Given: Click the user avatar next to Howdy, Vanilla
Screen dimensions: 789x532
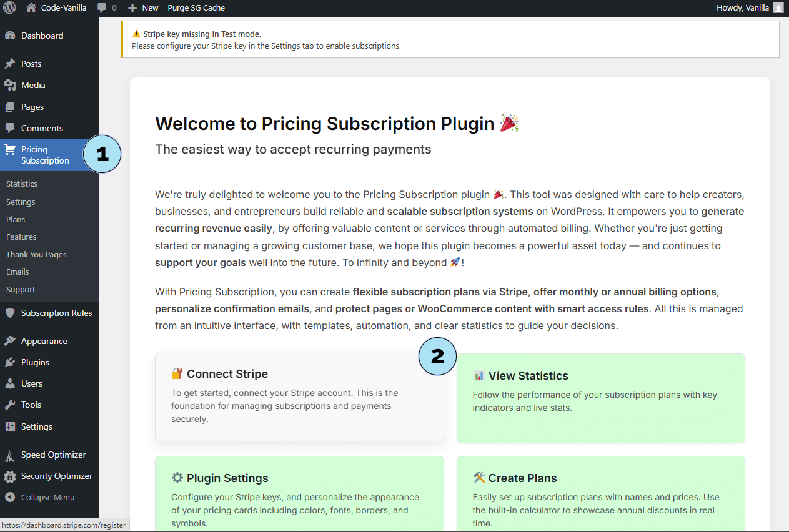Looking at the screenshot, I should pyautogui.click(x=778, y=8).
